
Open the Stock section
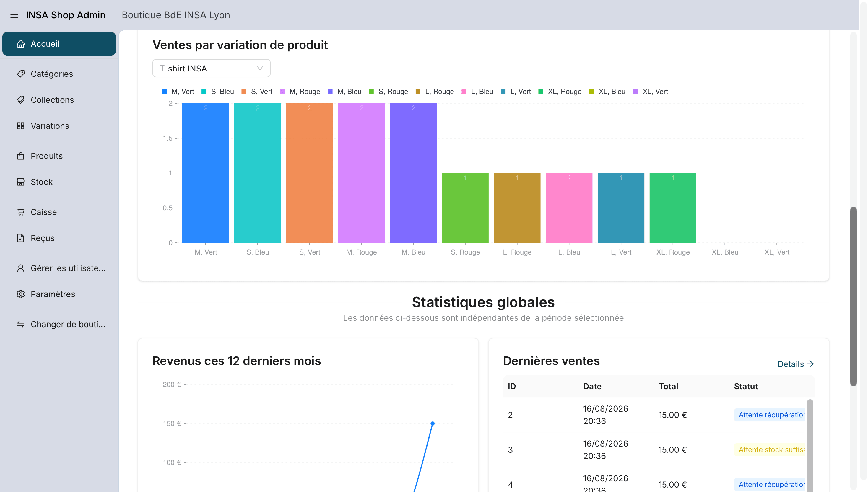pyautogui.click(x=59, y=182)
